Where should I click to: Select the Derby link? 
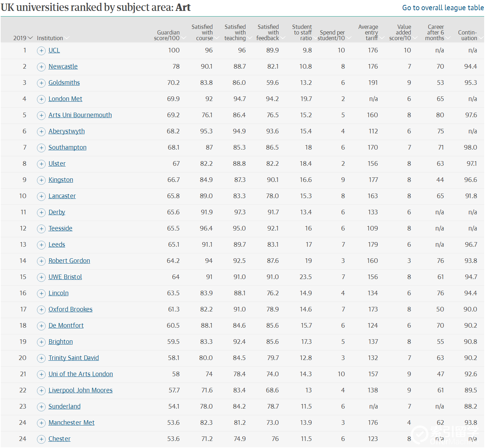(57, 212)
